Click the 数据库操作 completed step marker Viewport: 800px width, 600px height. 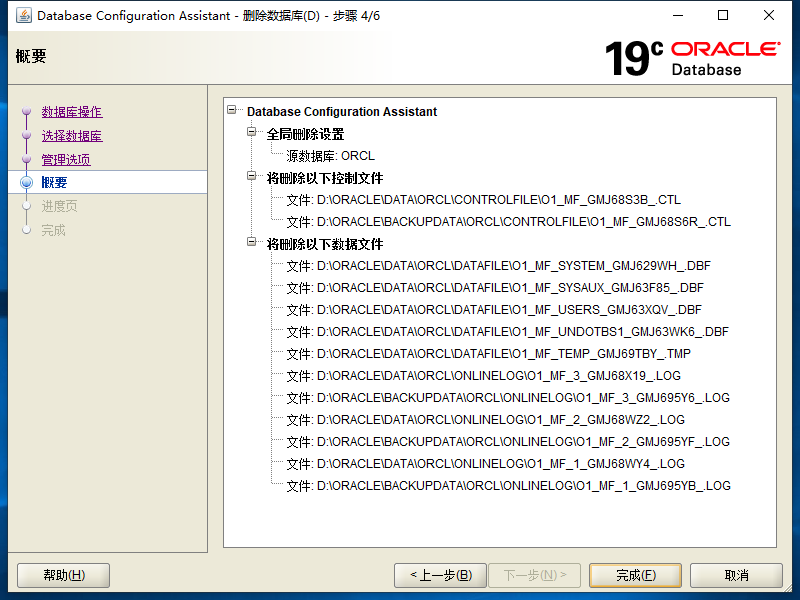(27, 112)
